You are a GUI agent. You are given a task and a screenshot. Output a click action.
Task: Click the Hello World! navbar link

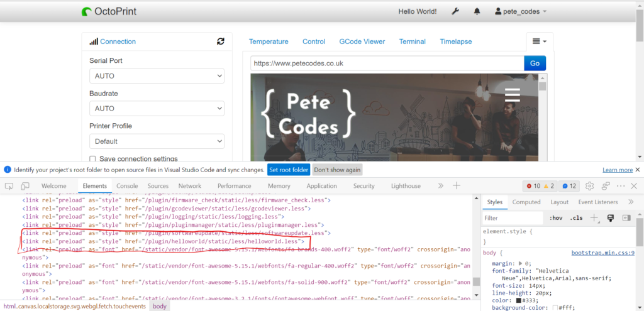[x=418, y=11]
